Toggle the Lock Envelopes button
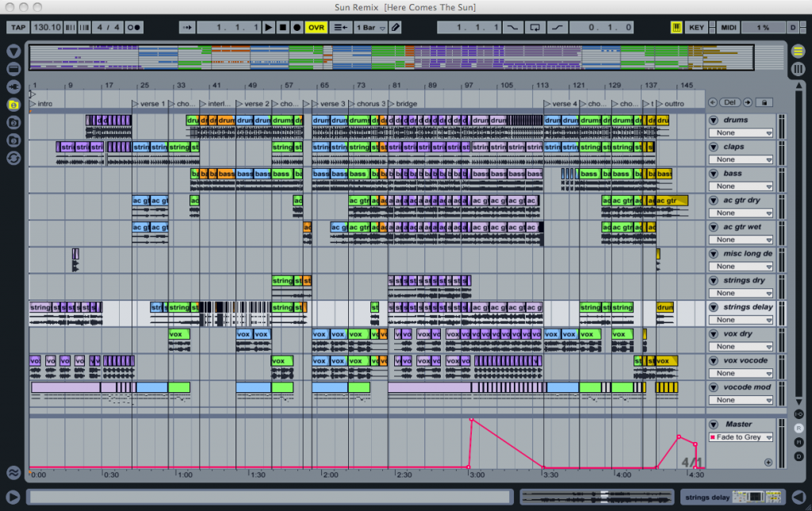 point(764,102)
